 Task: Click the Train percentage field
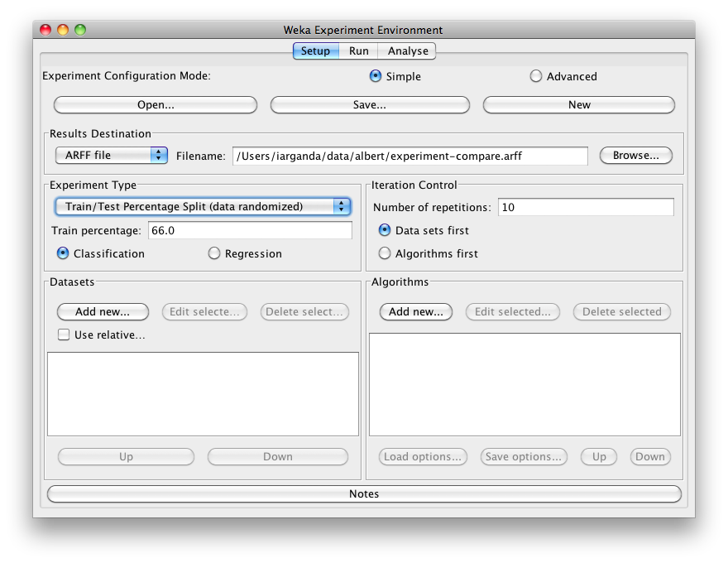250,230
